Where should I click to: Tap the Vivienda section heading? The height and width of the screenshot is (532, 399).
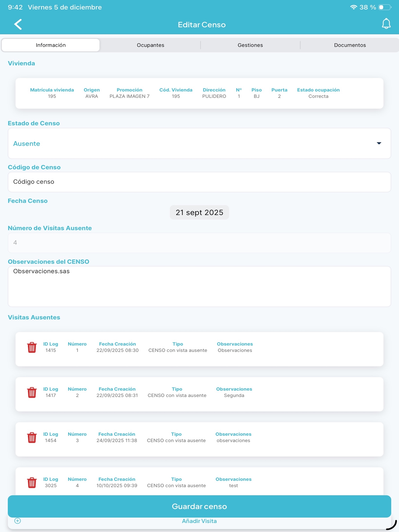[x=21, y=63]
